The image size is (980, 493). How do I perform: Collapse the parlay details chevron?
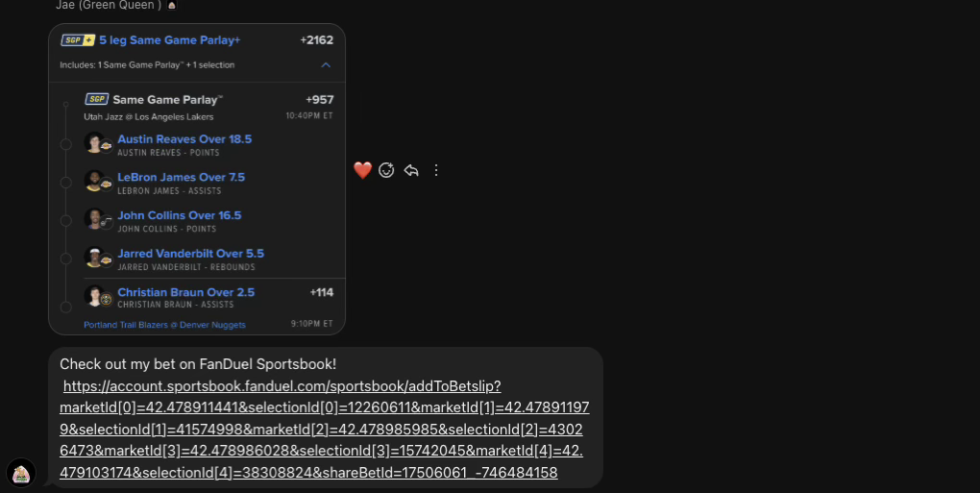326,65
